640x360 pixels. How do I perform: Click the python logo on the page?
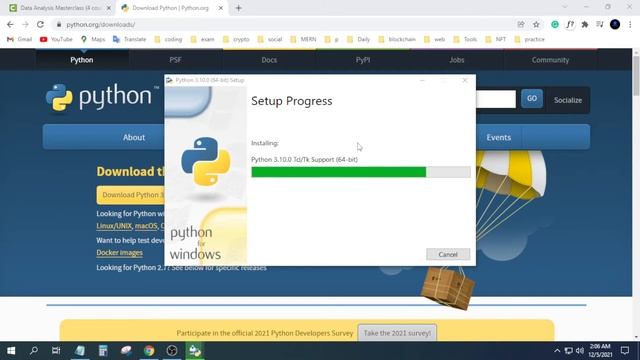coord(102,97)
